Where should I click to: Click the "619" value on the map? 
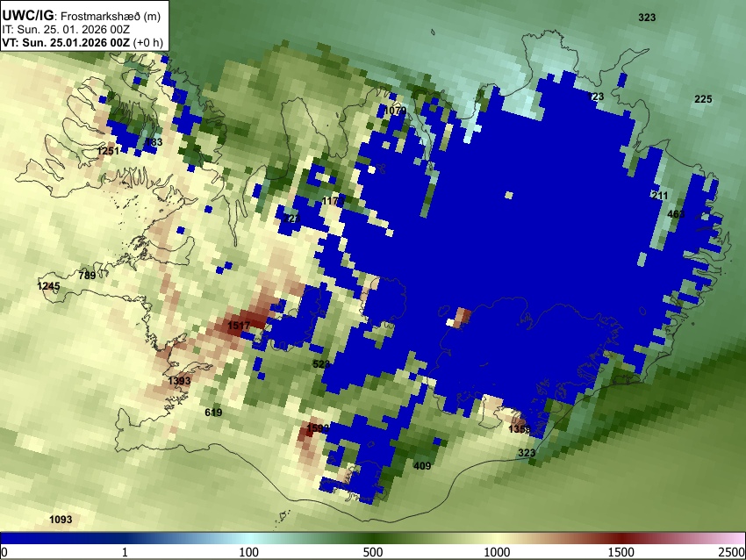tap(213, 413)
